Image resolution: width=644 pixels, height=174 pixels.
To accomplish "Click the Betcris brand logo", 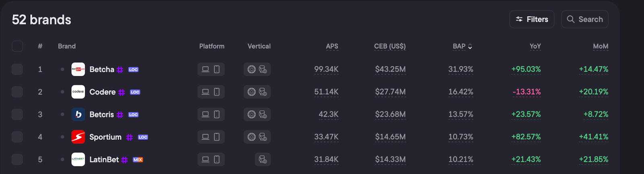I will click(78, 114).
